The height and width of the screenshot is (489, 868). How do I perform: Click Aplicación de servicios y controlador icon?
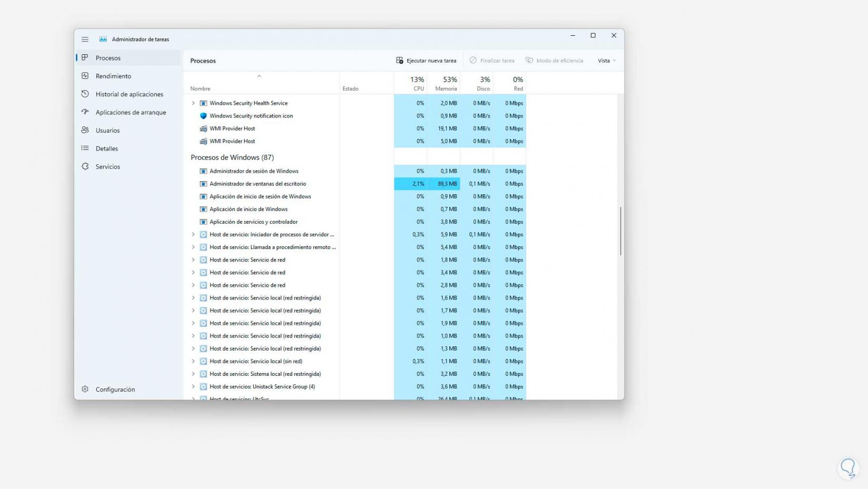tap(204, 222)
